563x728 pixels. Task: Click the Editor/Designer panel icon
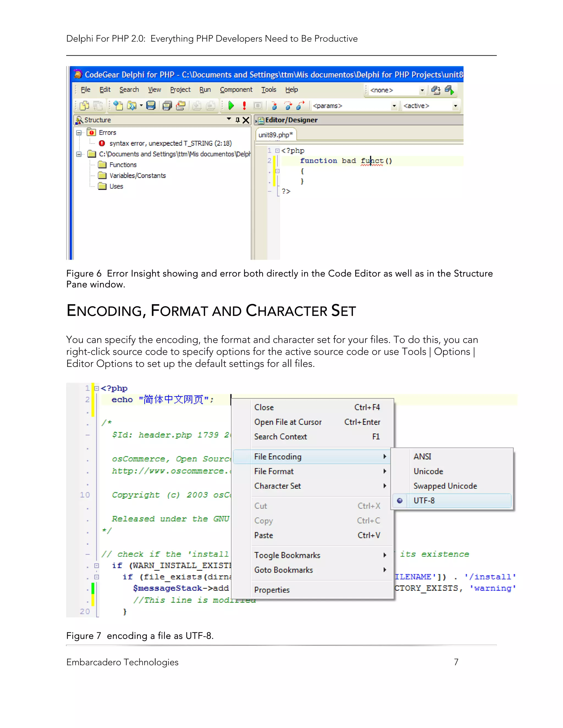coord(261,120)
